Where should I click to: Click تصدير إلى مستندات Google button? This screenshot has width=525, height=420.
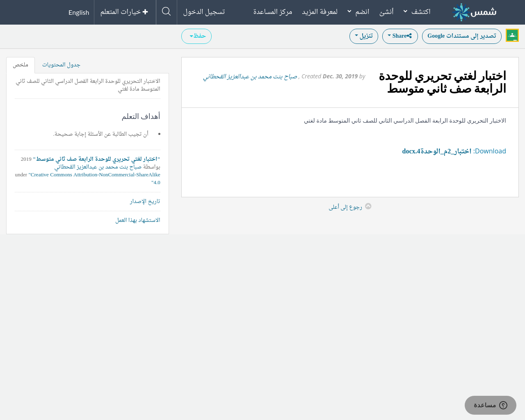point(462,36)
